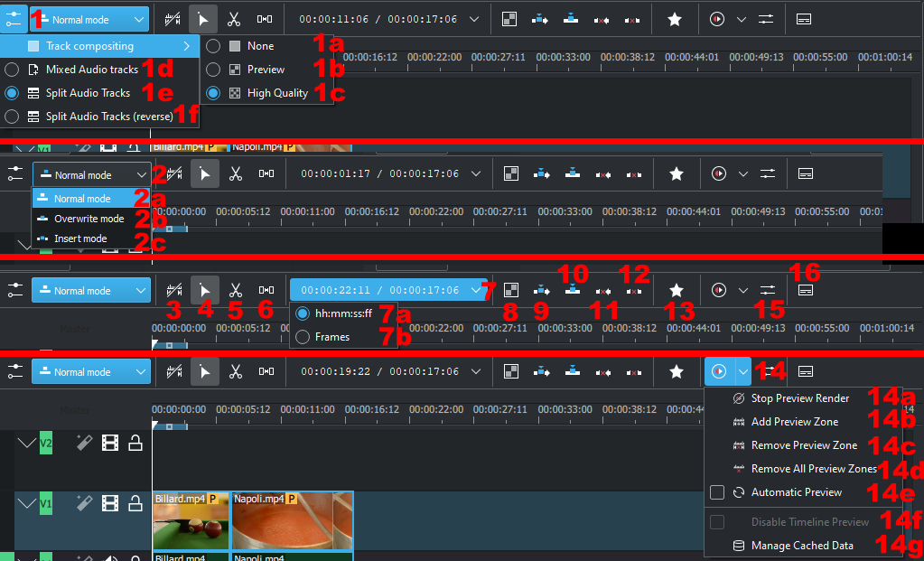Activate Spacer tool in 00:00:22:11 toolbar

(x=266, y=290)
